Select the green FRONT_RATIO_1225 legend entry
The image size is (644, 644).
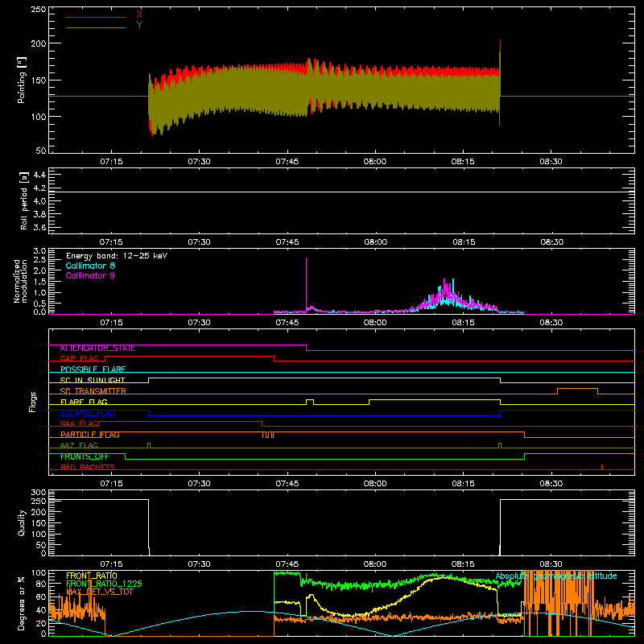point(104,584)
